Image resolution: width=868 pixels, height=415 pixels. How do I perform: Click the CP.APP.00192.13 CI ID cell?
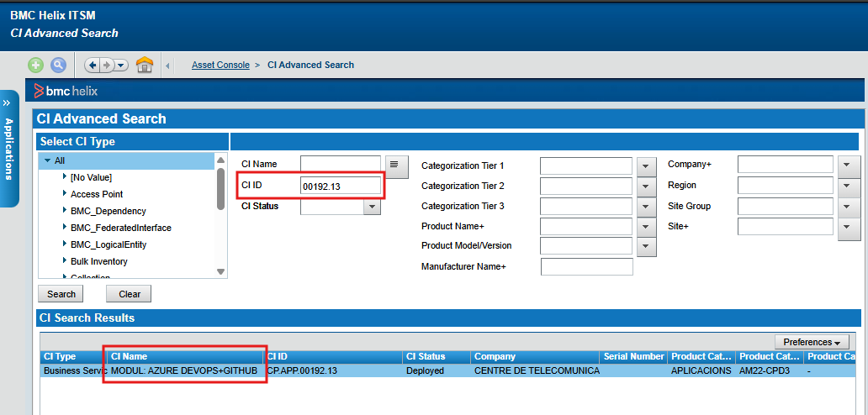334,370
